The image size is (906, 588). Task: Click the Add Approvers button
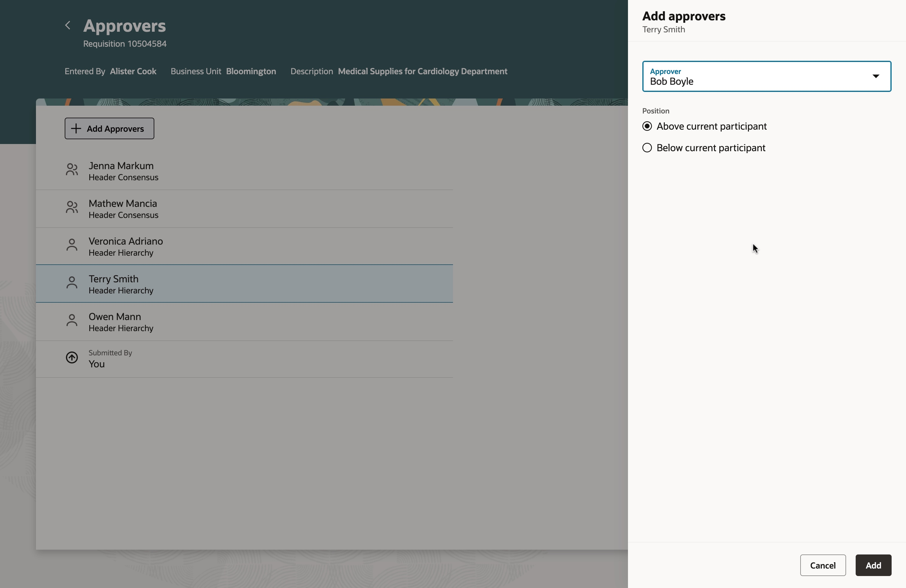[x=109, y=128]
